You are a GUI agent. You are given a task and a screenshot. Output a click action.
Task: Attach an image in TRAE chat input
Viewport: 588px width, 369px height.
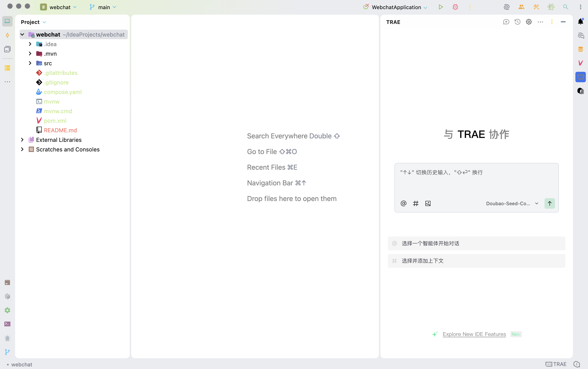[x=428, y=203]
